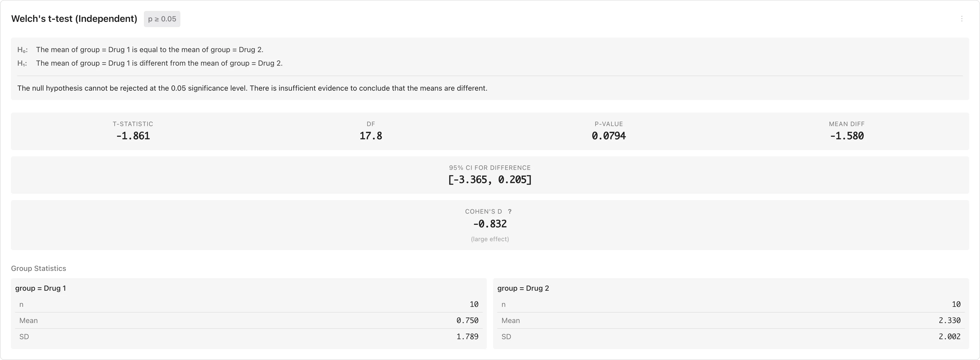The image size is (980, 360).
Task: Click the large effect label
Action: (490, 239)
